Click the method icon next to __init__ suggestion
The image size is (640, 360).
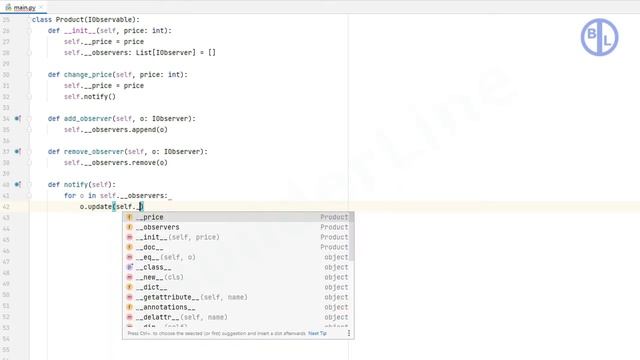[x=129, y=237]
